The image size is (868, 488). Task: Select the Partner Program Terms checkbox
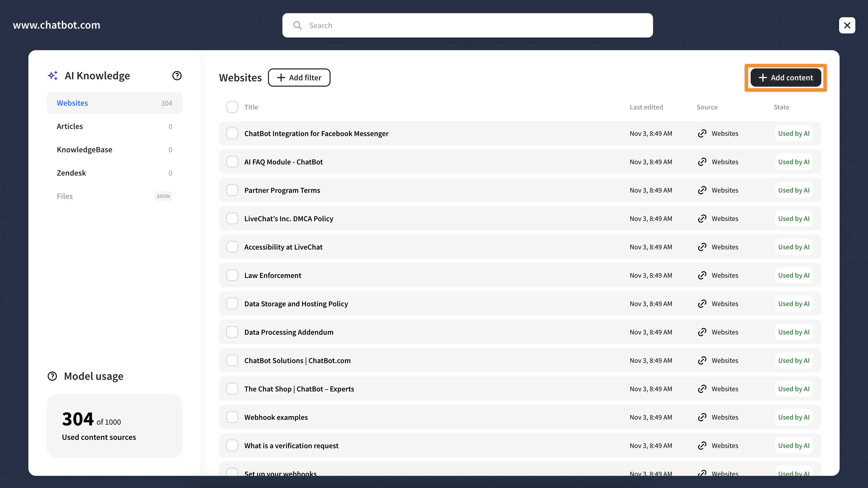(232, 190)
